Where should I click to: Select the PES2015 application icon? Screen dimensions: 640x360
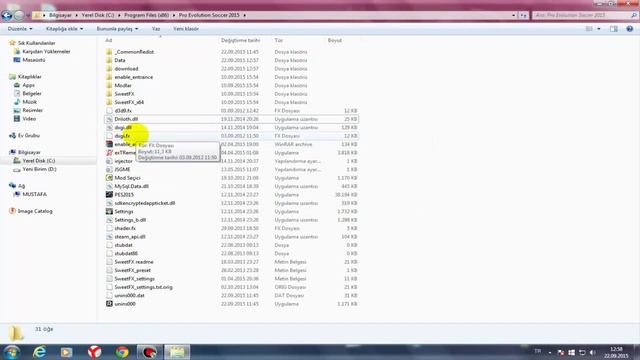[109, 195]
